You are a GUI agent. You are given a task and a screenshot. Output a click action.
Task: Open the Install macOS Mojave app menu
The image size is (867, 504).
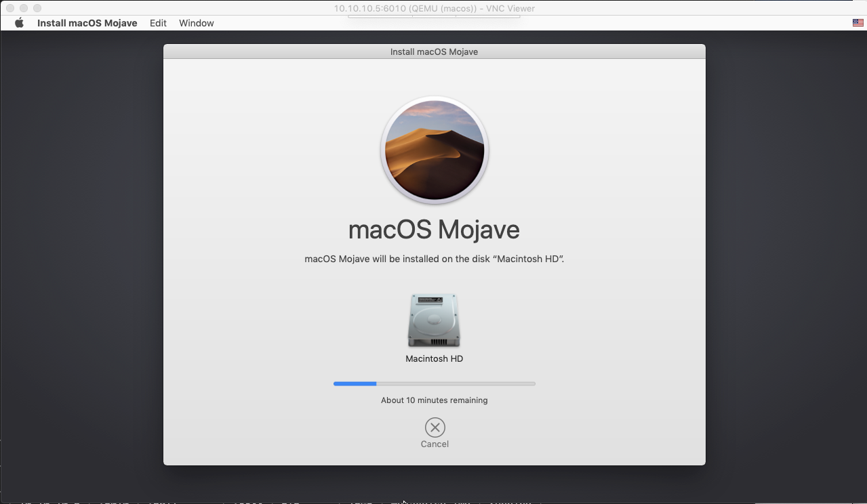click(x=87, y=23)
